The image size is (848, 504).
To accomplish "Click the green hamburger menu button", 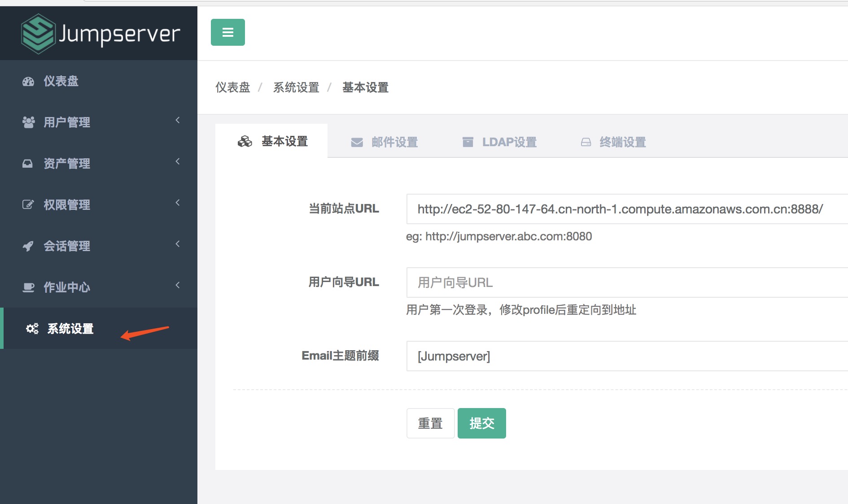I will pyautogui.click(x=227, y=32).
